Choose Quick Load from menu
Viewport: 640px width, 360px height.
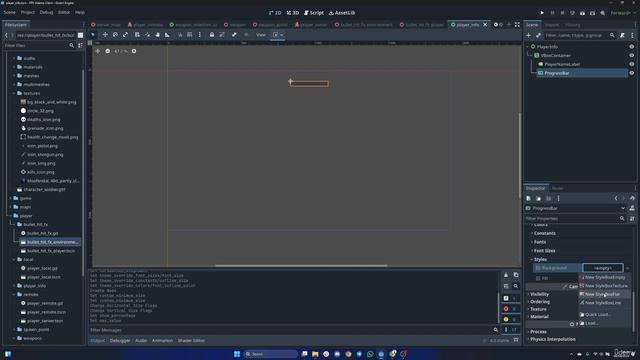click(604, 315)
